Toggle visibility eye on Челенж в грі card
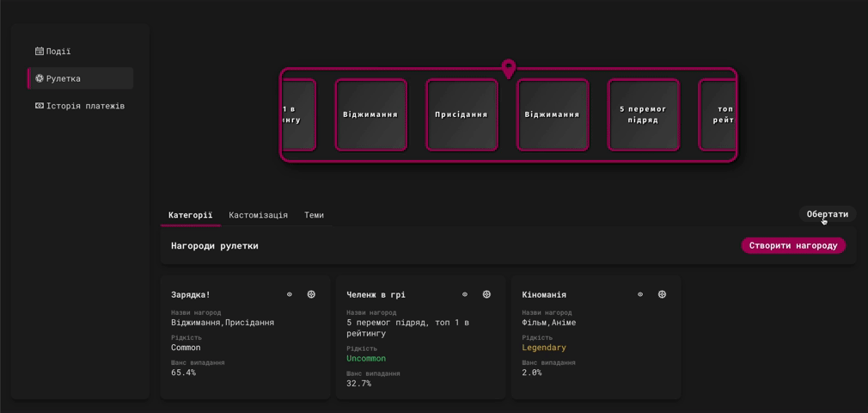 coord(465,294)
